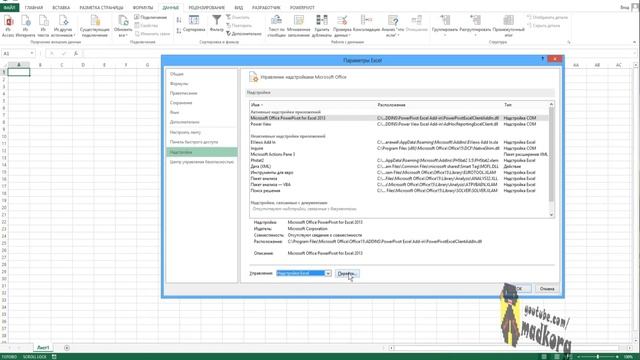Open Структура group dialog launcher
640x360 pixels.
coord(569,42)
